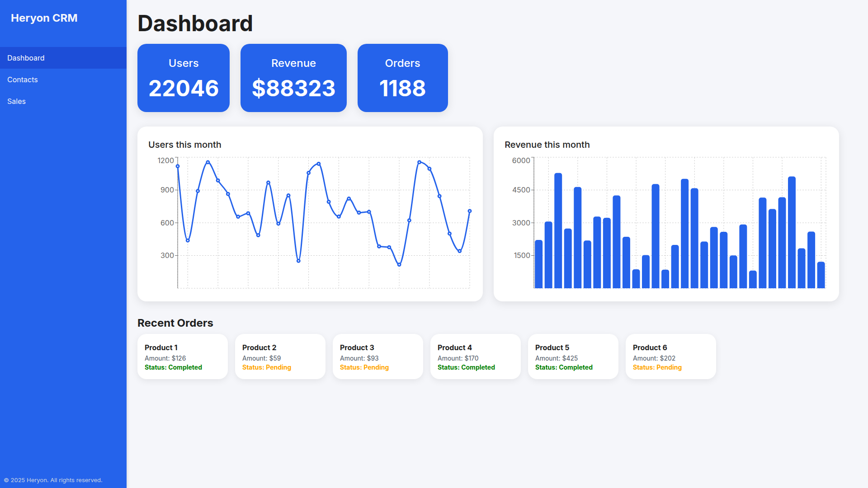The height and width of the screenshot is (488, 868).
Task: Click the Recent Orders heading
Action: pyautogui.click(x=175, y=323)
